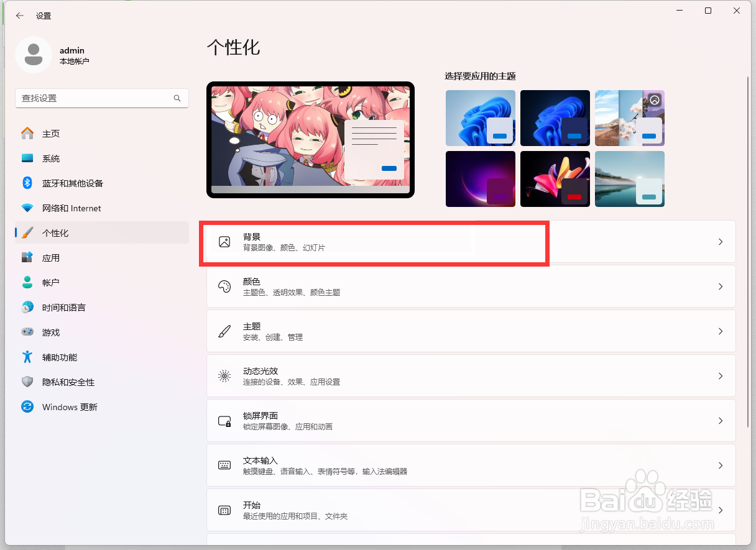Viewport: 756px width, 550px height.
Task: Click the Start settings icon
Action: pos(224,510)
